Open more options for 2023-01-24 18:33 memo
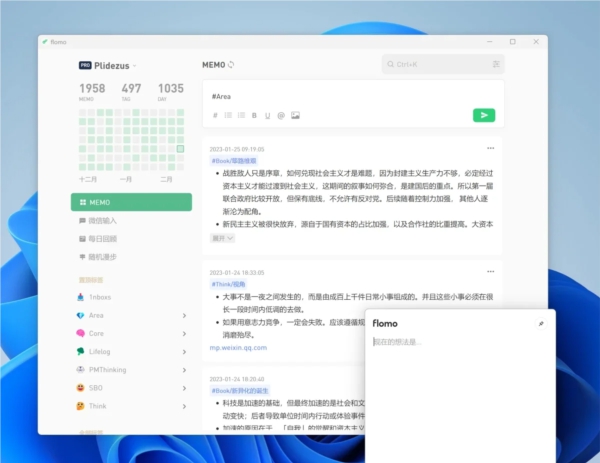Image resolution: width=600 pixels, height=463 pixels. pyautogui.click(x=490, y=271)
